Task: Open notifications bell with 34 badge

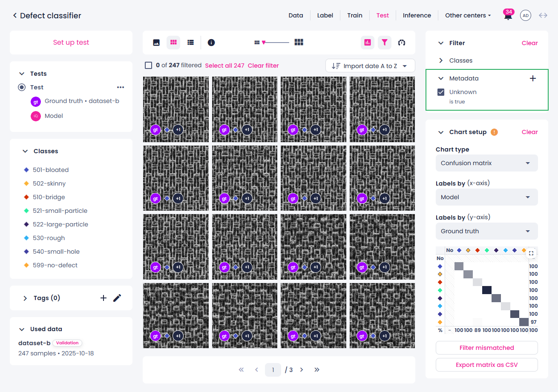Action: point(508,15)
